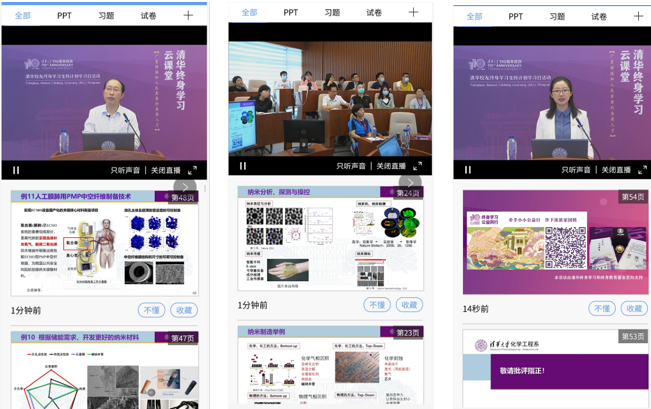Enter fullscreen on the classroom audience video
This screenshot has width=651, height=409.
(417, 166)
